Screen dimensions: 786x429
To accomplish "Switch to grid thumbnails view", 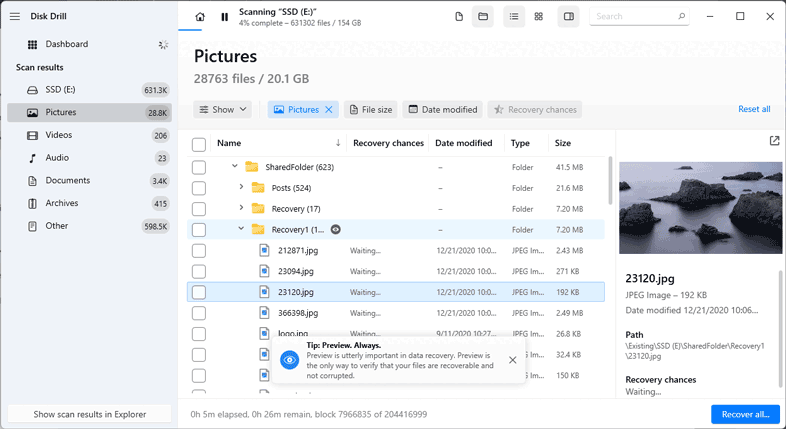I will tap(539, 17).
